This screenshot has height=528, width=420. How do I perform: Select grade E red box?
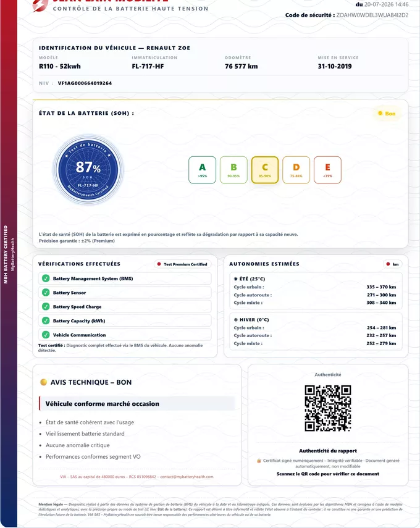pos(327,170)
